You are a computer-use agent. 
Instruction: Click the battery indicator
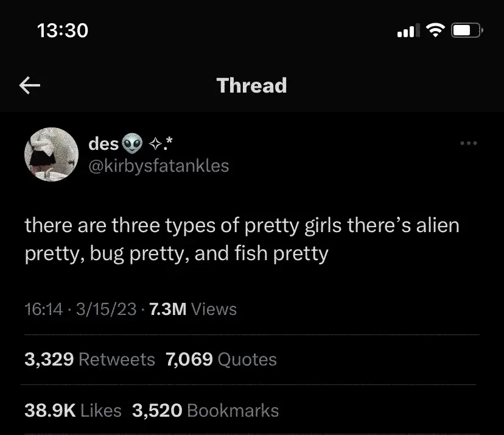click(464, 29)
